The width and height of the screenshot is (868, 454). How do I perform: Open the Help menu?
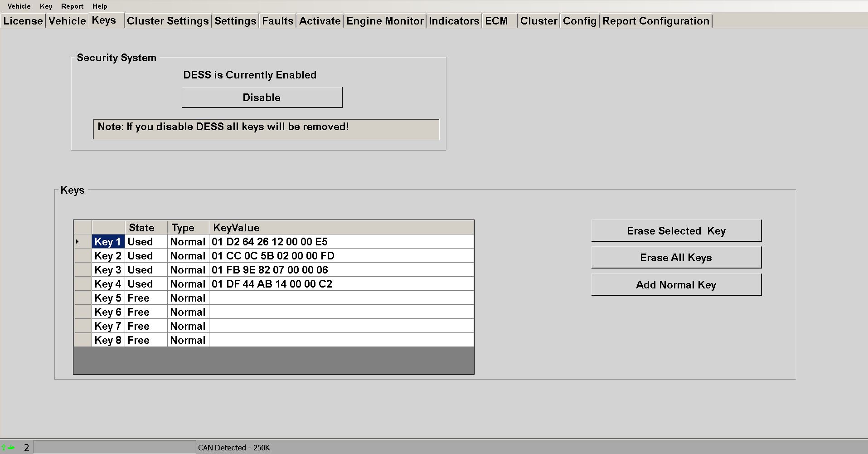point(100,6)
